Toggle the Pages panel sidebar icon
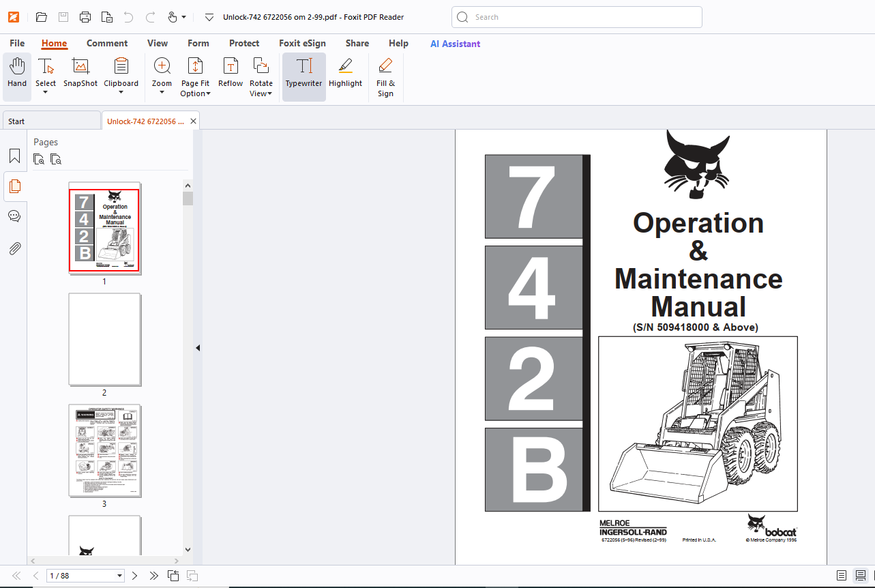Screen dimensions: 875x588 (14, 186)
